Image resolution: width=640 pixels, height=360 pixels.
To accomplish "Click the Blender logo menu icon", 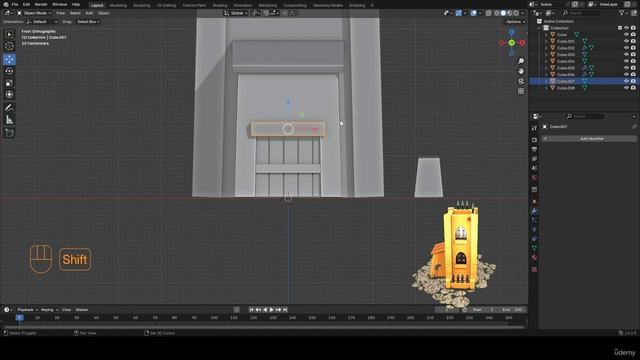I will (6, 4).
